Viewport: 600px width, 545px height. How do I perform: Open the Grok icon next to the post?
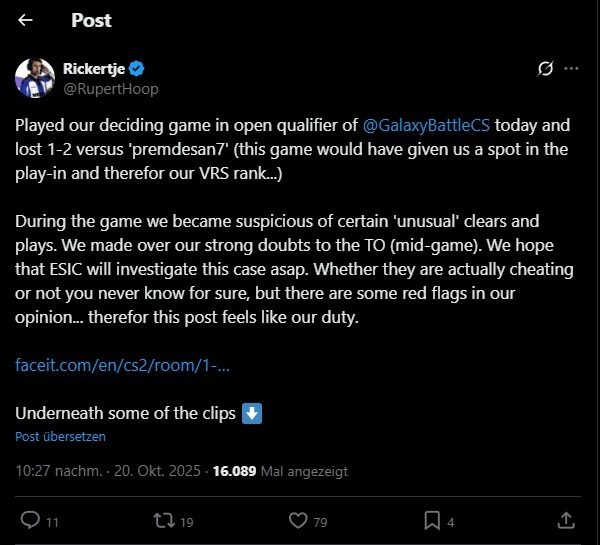click(546, 70)
